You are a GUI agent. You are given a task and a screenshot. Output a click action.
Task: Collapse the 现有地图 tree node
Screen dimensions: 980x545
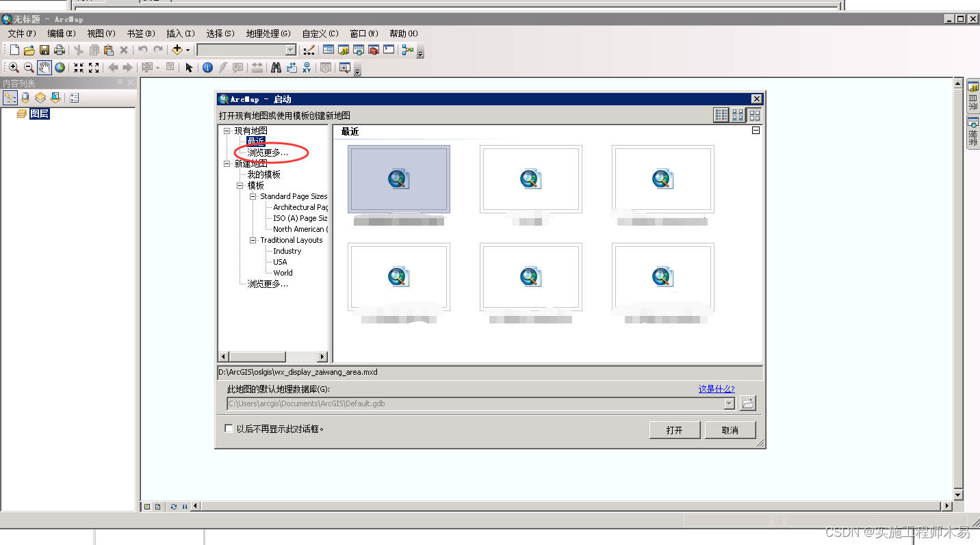pyautogui.click(x=228, y=131)
